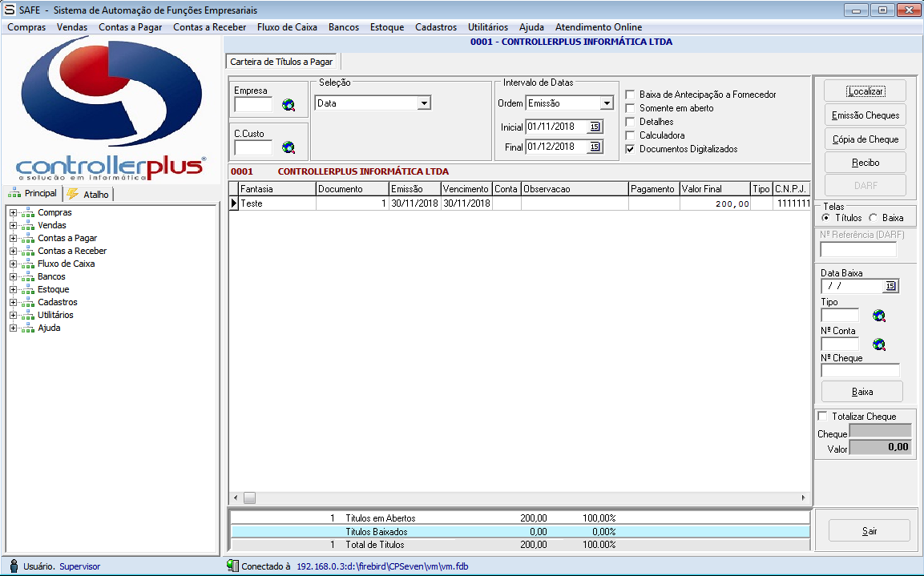924x576 pixels.
Task: Click the C.Custo lookup globe icon
Action: (288, 147)
